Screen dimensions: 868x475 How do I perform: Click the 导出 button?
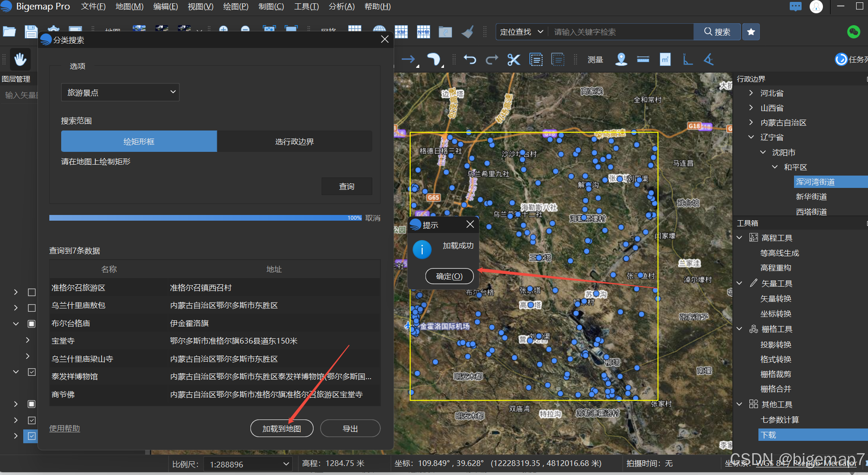click(350, 428)
